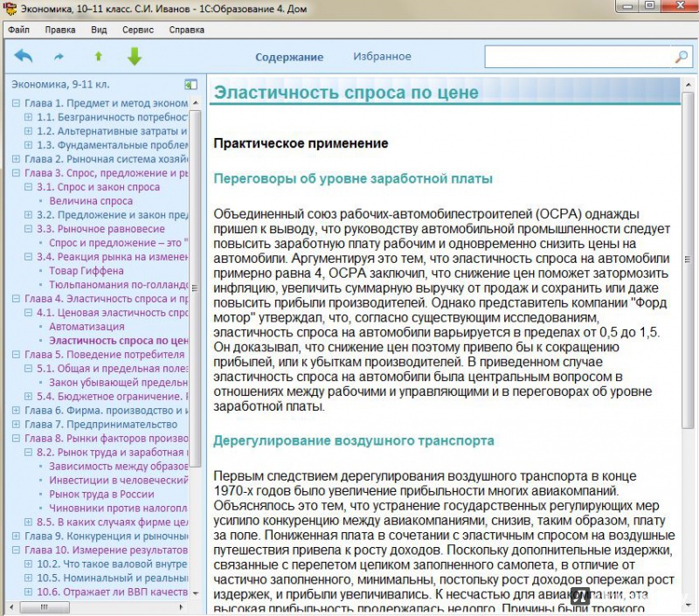
Task: Open the Чиновники против налогоплательщиков topic
Action: click(x=119, y=509)
